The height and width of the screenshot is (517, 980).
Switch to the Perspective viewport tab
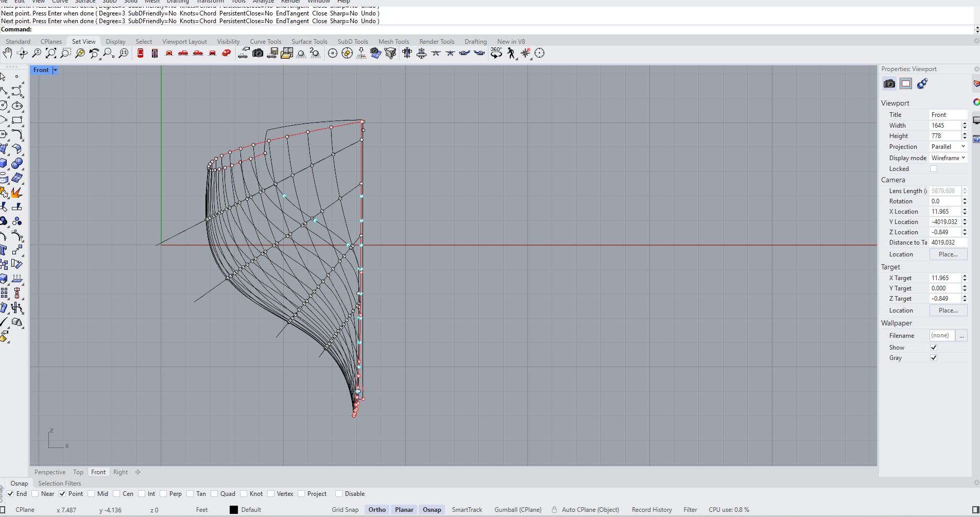50,472
